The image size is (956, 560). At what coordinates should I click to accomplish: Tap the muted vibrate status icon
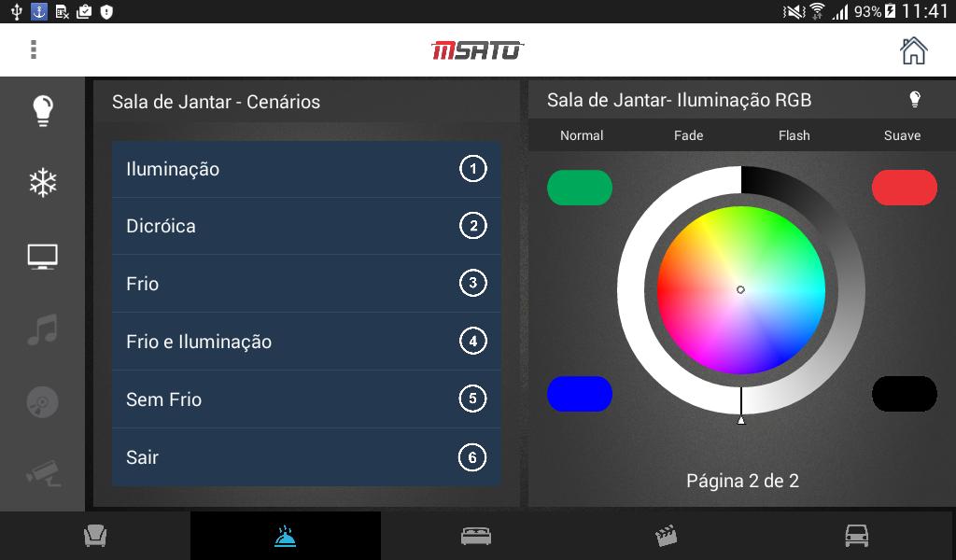coord(794,11)
